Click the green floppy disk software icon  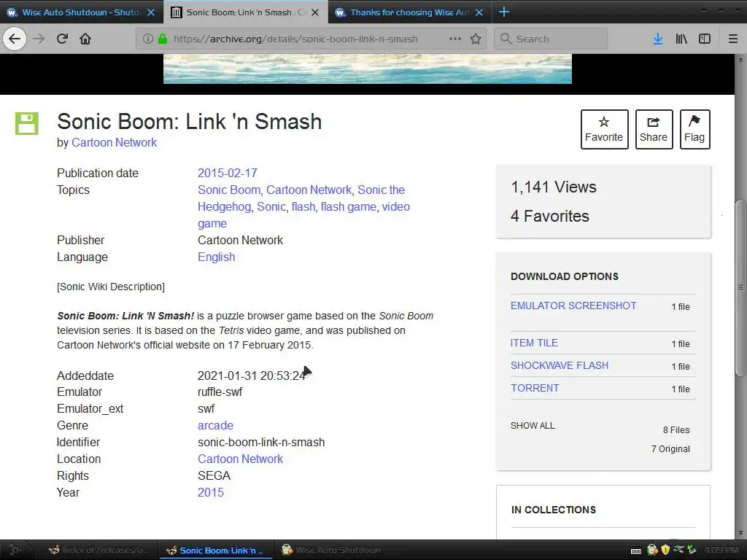point(27,124)
